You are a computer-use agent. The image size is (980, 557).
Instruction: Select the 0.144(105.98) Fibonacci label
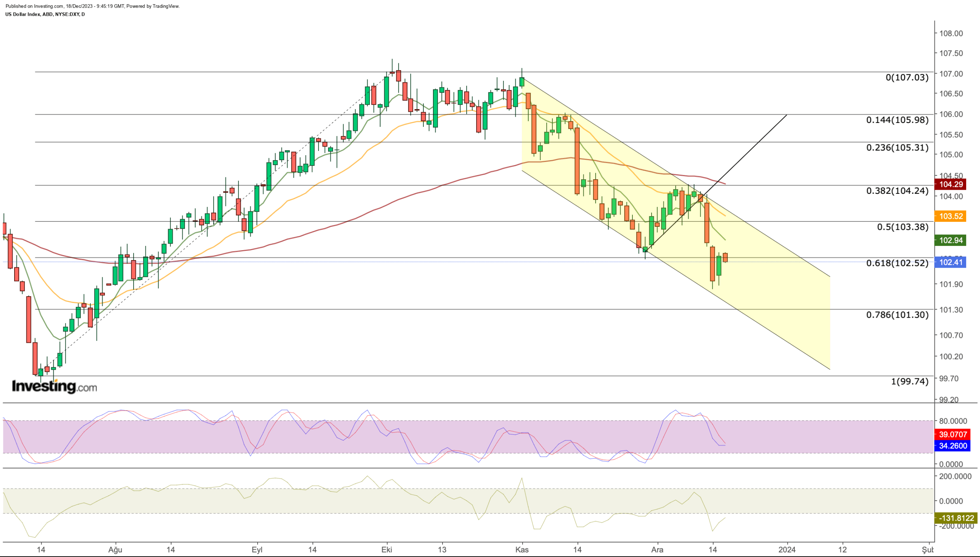(897, 120)
